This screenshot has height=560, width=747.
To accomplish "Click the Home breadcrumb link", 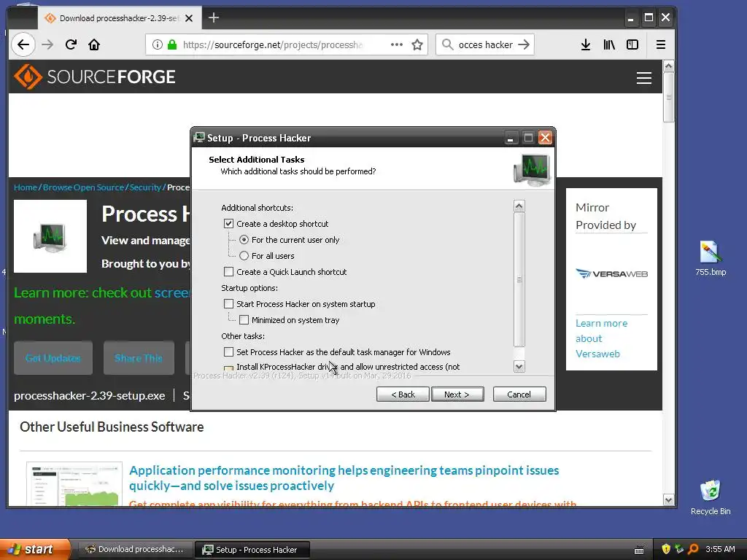I will pyautogui.click(x=26, y=187).
